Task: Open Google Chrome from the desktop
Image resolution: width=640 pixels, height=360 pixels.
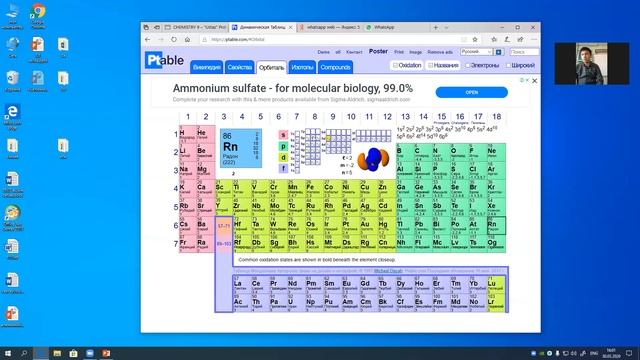Action: [38, 15]
